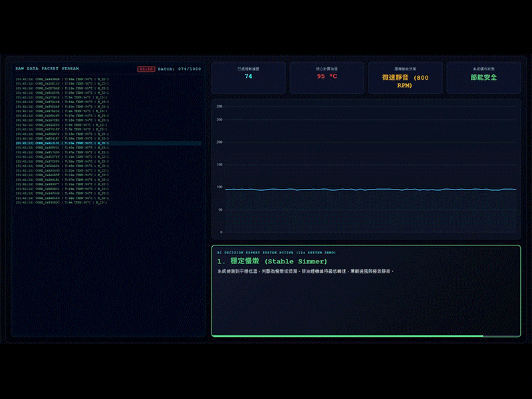
Task: Click the green progress bar under the AI panel
Action: click(x=348, y=336)
